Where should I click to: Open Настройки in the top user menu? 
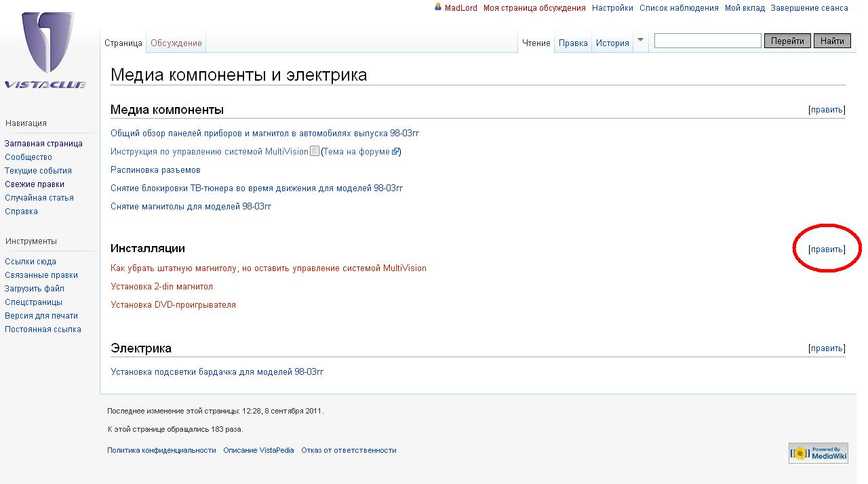[612, 8]
